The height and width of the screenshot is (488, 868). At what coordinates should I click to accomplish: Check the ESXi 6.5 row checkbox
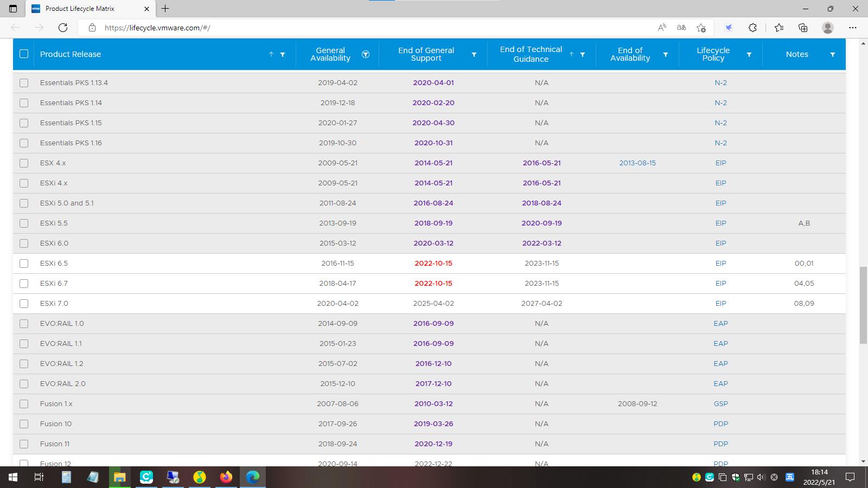[24, 264]
